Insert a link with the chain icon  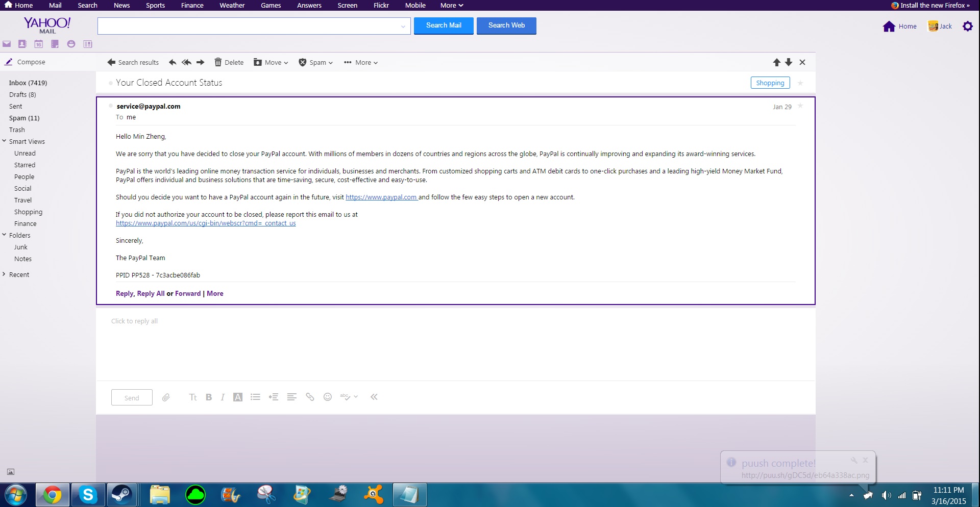[x=310, y=397]
